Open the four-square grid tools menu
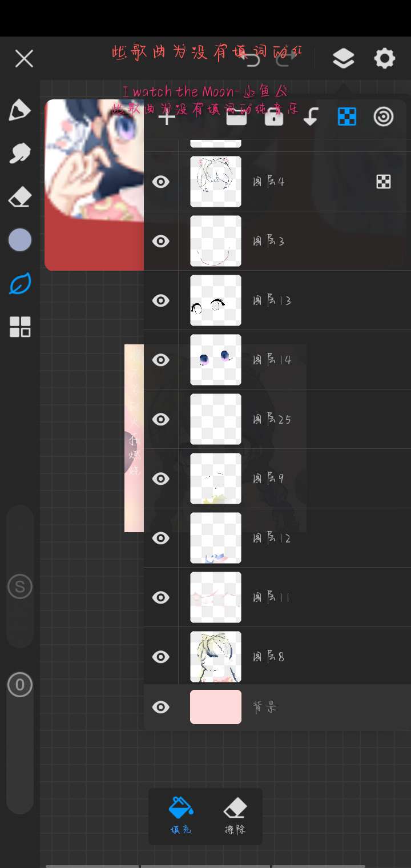The width and height of the screenshot is (411, 868). pos(19,327)
